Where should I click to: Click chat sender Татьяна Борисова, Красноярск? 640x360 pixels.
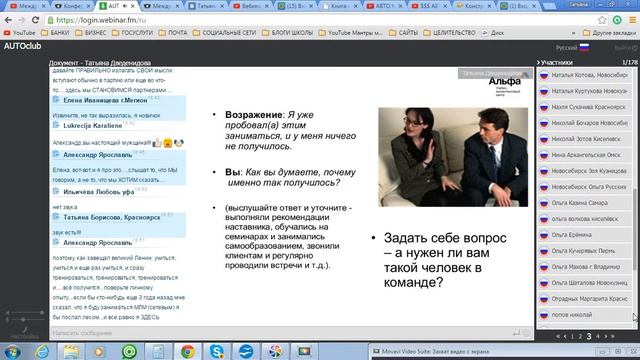[112, 218]
